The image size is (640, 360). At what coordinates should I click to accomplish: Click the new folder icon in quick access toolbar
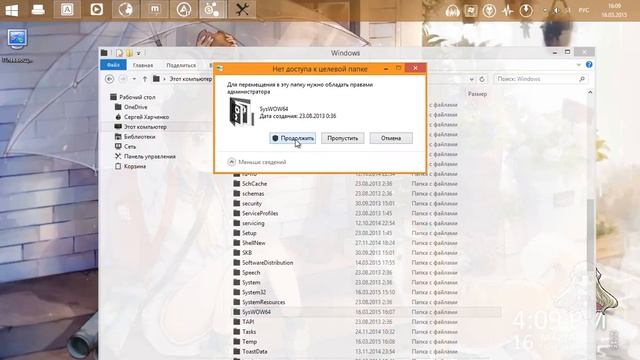pos(129,53)
